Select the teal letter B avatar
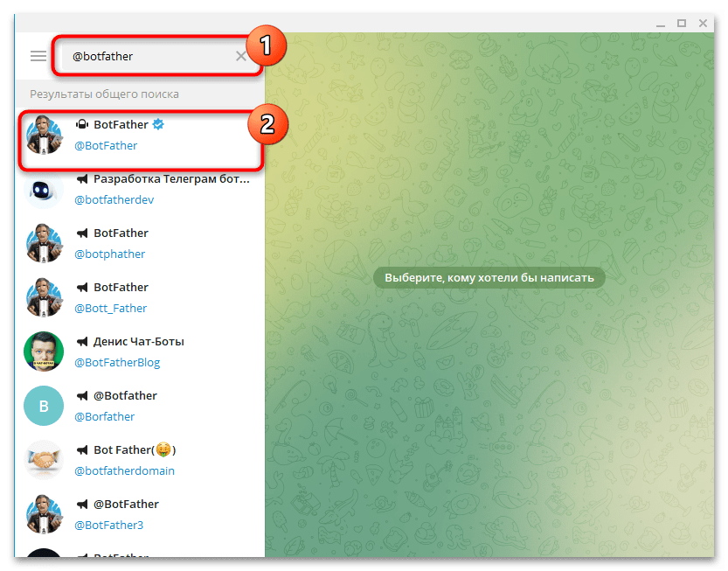The image size is (728, 571). tap(44, 406)
